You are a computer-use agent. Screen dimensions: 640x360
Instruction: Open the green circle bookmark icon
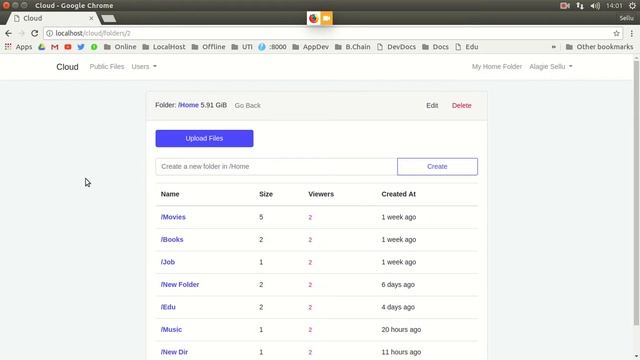click(x=94, y=47)
